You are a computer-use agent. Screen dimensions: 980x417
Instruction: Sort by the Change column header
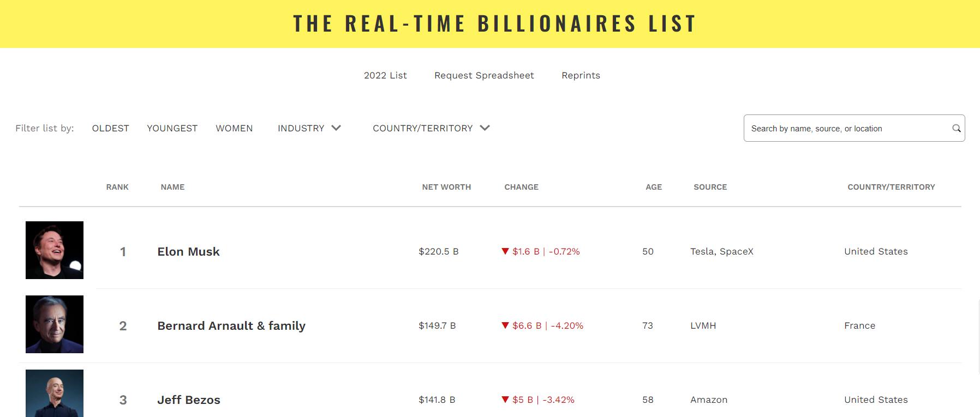[521, 187]
